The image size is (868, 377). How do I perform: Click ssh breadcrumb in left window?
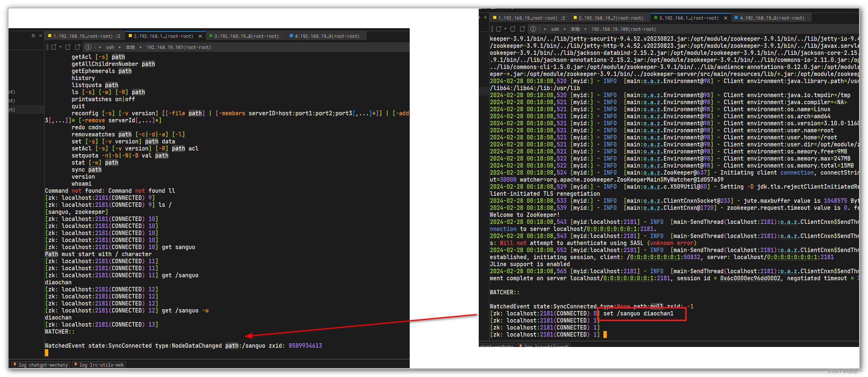tap(110, 47)
